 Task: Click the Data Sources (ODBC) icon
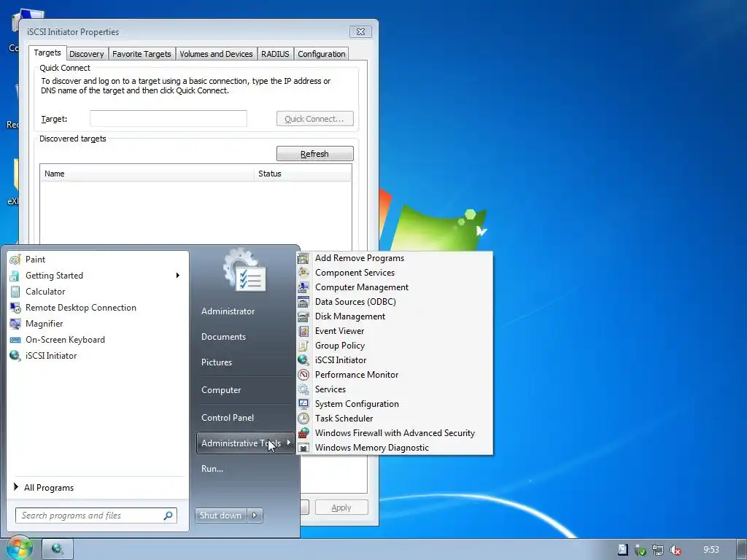pyautogui.click(x=303, y=302)
